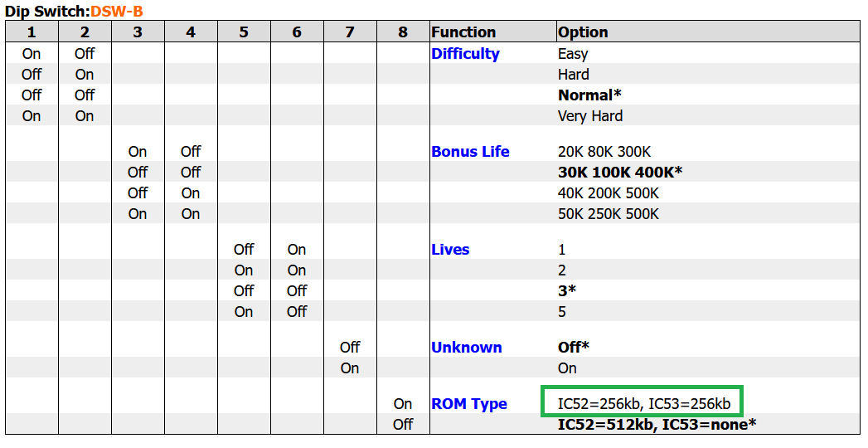This screenshot has height=448, width=868.
Task: Click the Lives option value 5
Action: tap(562, 312)
